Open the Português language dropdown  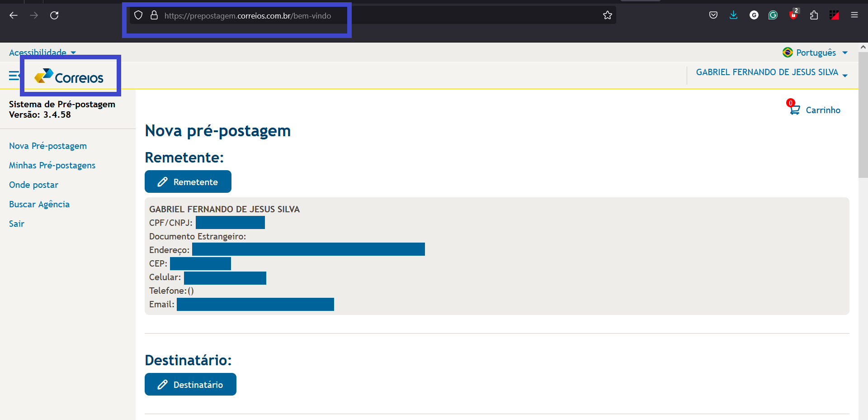815,52
